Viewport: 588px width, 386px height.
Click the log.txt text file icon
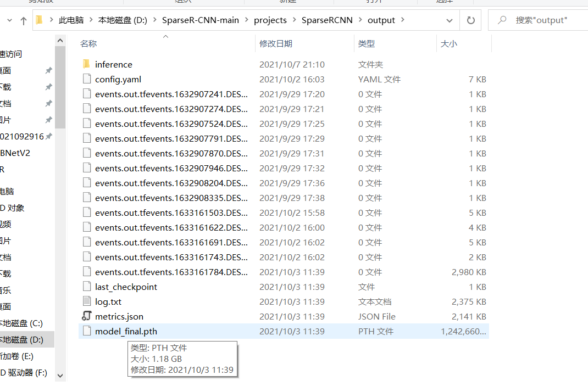pyautogui.click(x=86, y=301)
